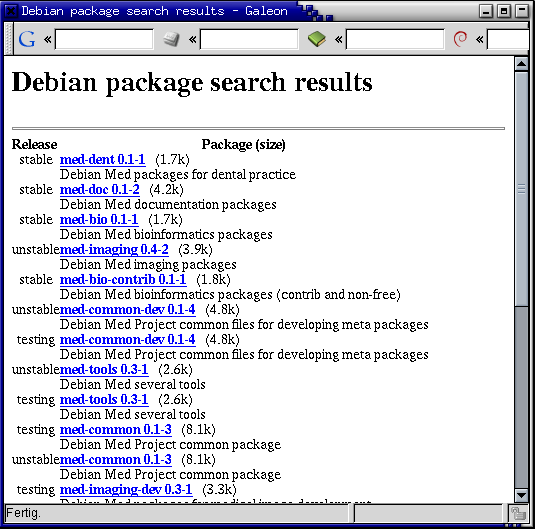Click the 'Fertig.' status bar text
This screenshot has height=529, width=535.
coord(23,513)
